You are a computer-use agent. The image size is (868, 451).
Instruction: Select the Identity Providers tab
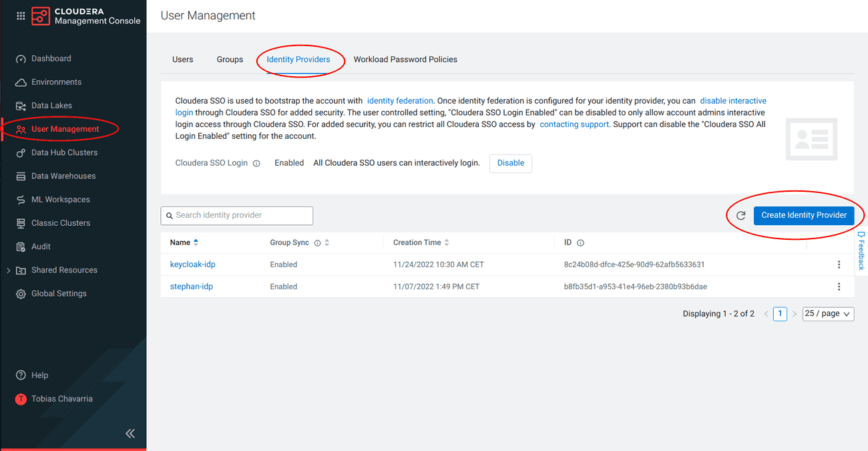(x=298, y=59)
